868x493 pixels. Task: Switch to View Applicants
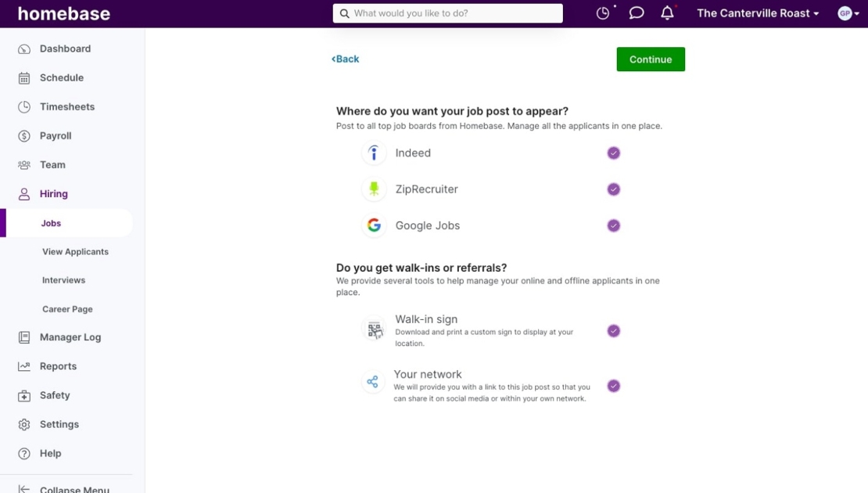(75, 251)
